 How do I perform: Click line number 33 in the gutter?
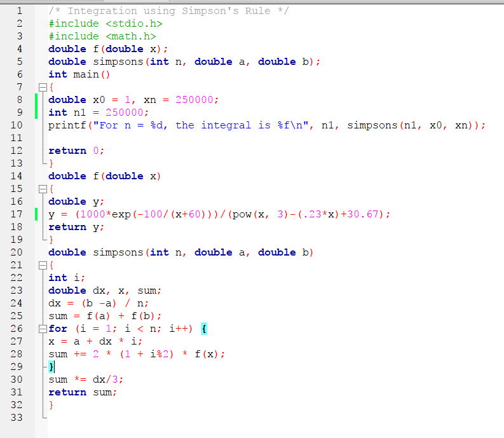tap(19, 418)
